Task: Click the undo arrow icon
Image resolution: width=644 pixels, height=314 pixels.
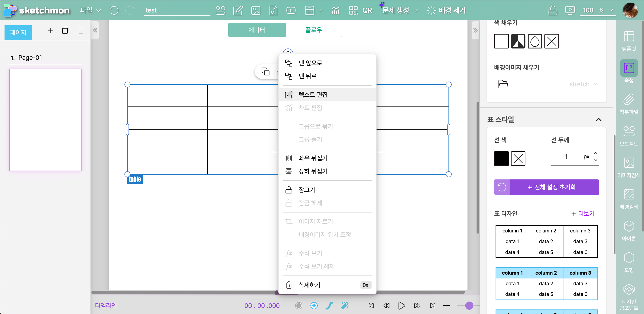Action: [114, 10]
